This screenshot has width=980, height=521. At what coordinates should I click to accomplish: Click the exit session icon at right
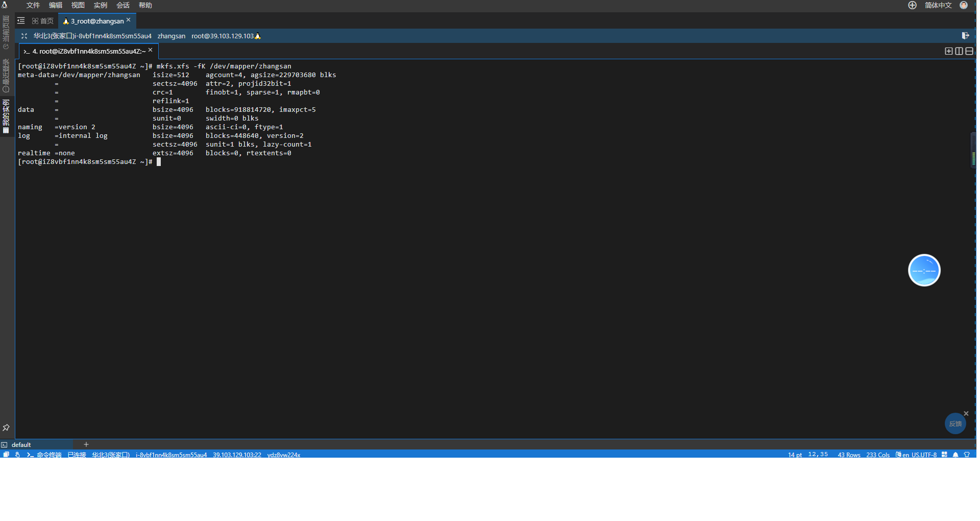[x=965, y=36]
